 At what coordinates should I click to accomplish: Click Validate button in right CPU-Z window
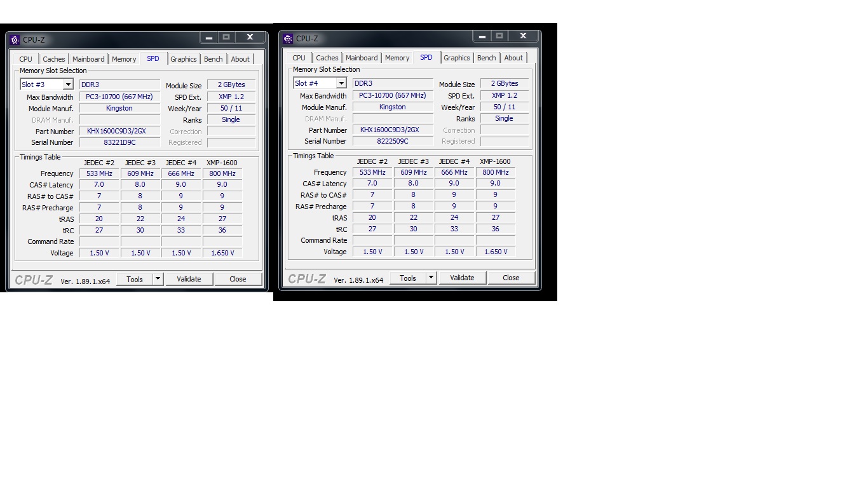pos(462,278)
